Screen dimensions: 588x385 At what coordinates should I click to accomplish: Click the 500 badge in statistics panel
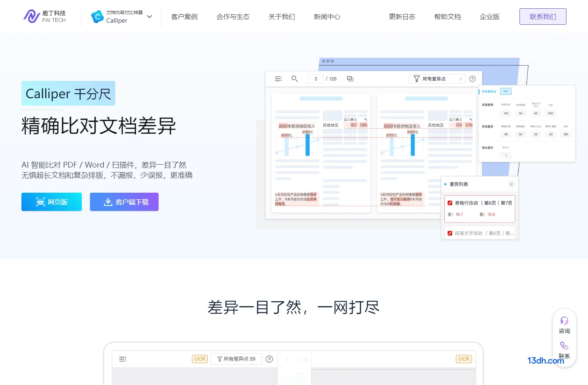[x=505, y=91]
